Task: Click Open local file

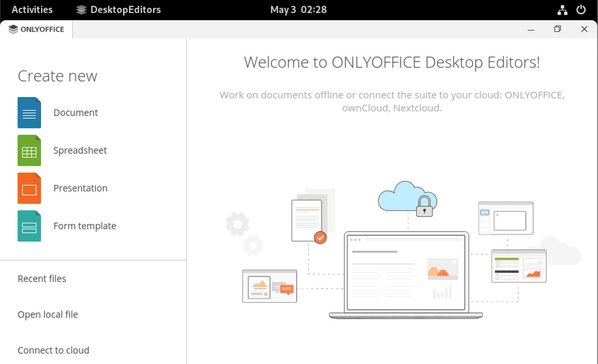Action: [x=48, y=315]
